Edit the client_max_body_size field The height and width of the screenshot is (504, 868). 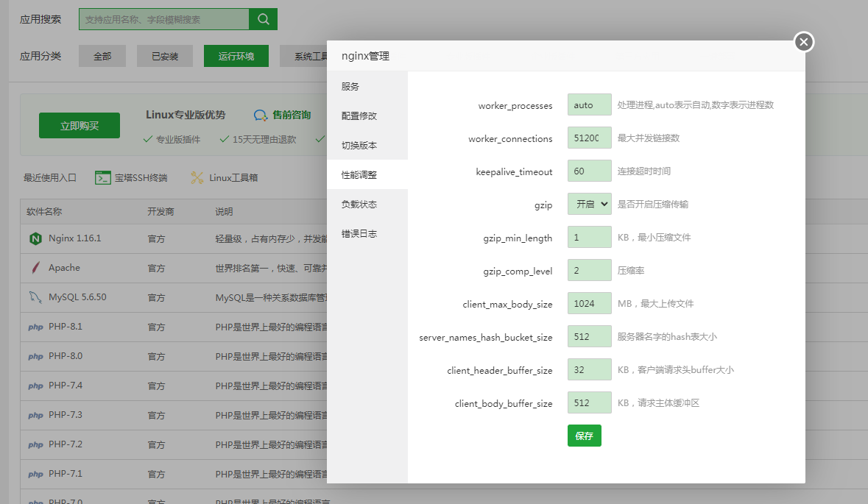click(589, 304)
